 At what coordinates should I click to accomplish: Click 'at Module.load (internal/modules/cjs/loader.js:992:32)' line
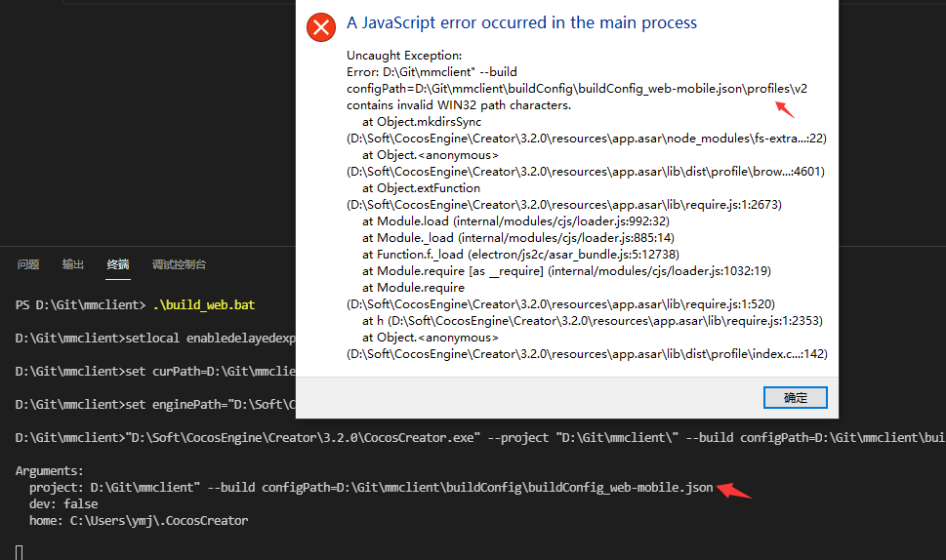pos(515,221)
